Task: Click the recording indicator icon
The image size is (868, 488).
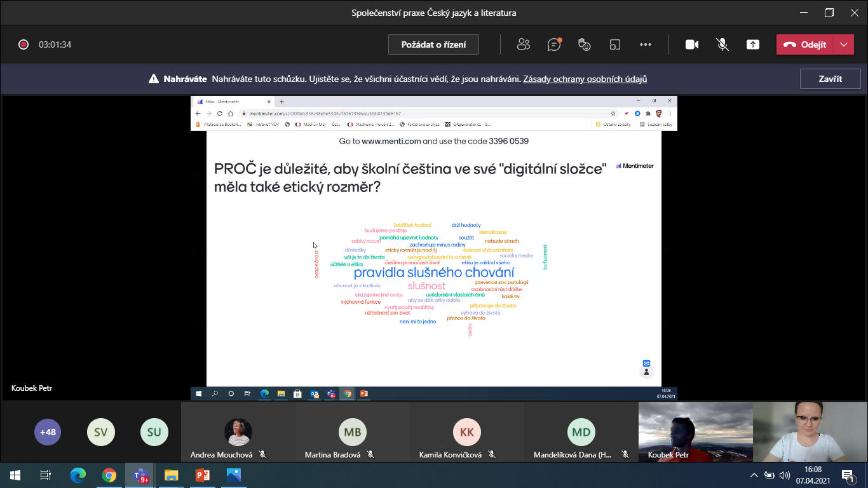Action: point(24,44)
